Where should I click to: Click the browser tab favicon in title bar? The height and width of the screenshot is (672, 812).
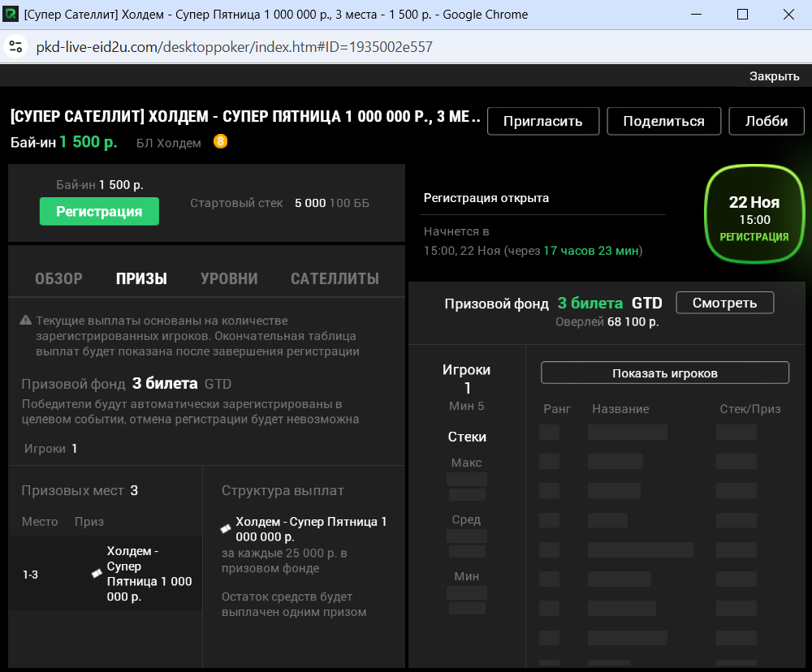[11, 14]
